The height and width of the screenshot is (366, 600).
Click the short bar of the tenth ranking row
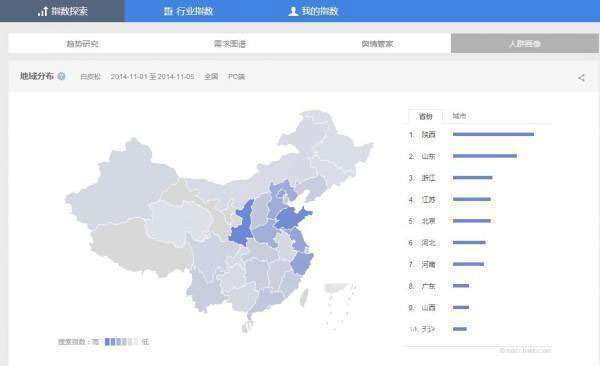(460, 329)
